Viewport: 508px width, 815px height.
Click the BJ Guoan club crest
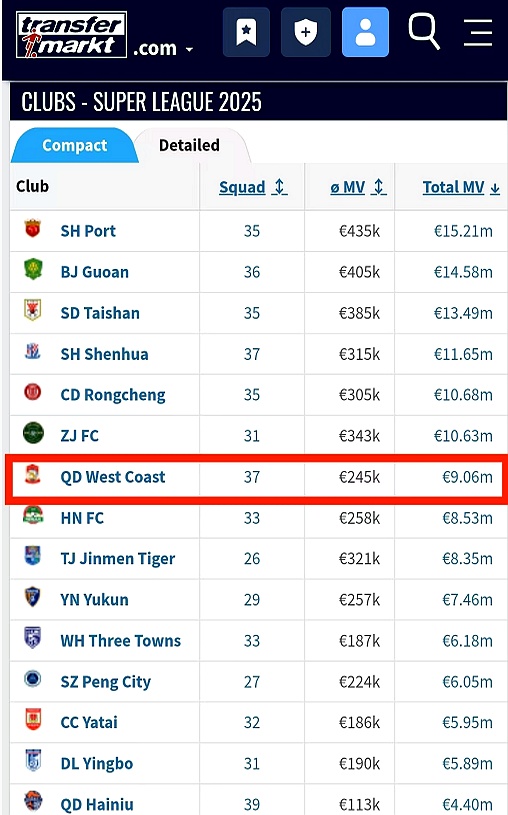[x=33, y=269]
